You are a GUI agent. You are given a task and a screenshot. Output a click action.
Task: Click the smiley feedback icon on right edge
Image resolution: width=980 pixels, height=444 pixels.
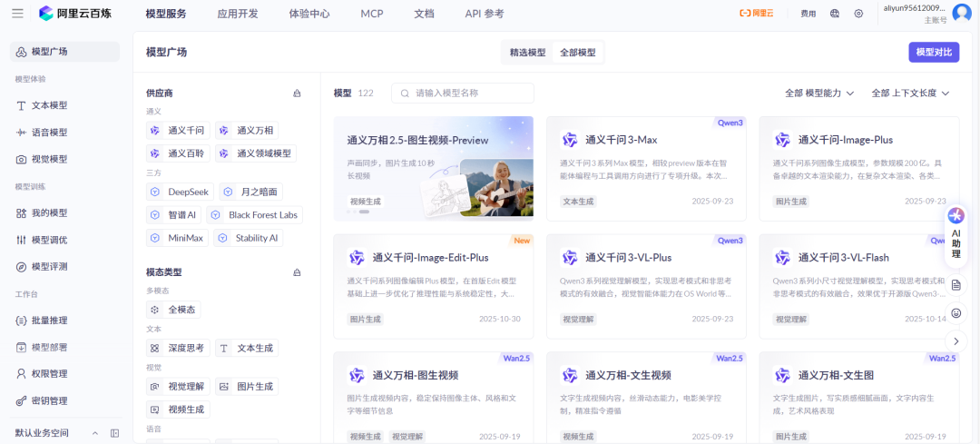pos(955,313)
